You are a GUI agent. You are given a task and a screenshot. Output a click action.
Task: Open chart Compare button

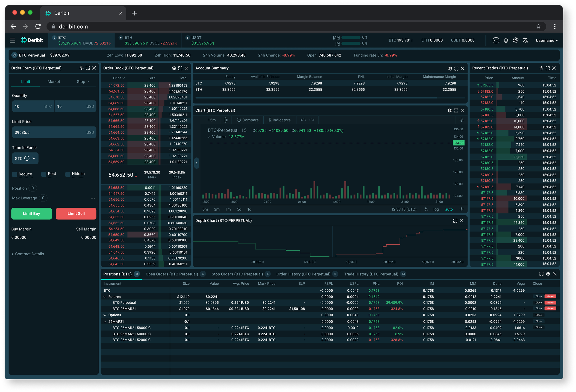click(x=248, y=120)
